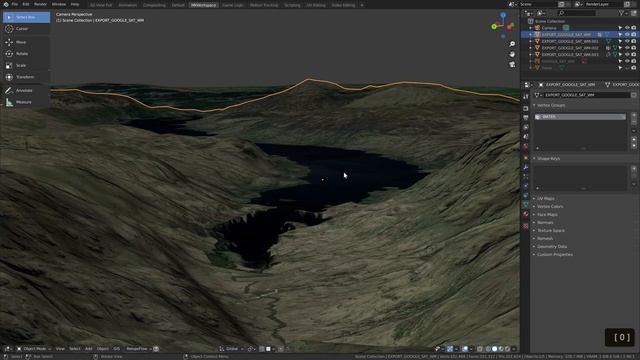Expand the Geometry Data panel
Screen dimensions: 640x360
tap(551, 247)
